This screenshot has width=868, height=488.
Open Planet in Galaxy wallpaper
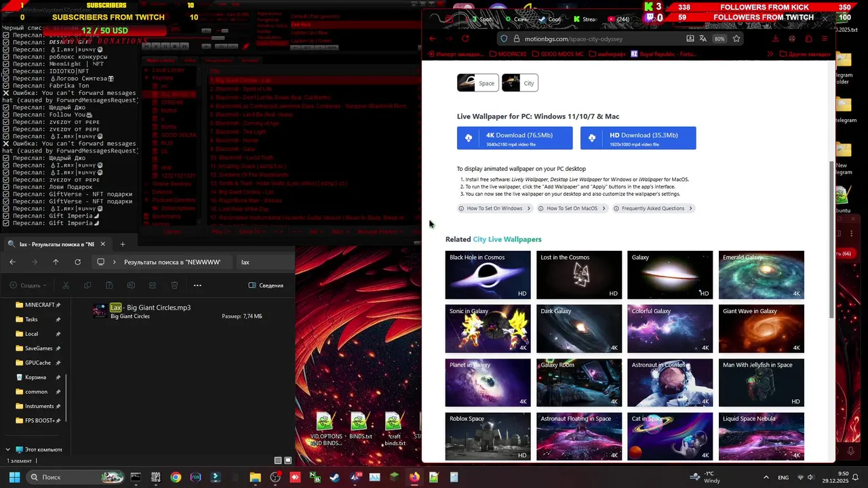pyautogui.click(x=488, y=382)
